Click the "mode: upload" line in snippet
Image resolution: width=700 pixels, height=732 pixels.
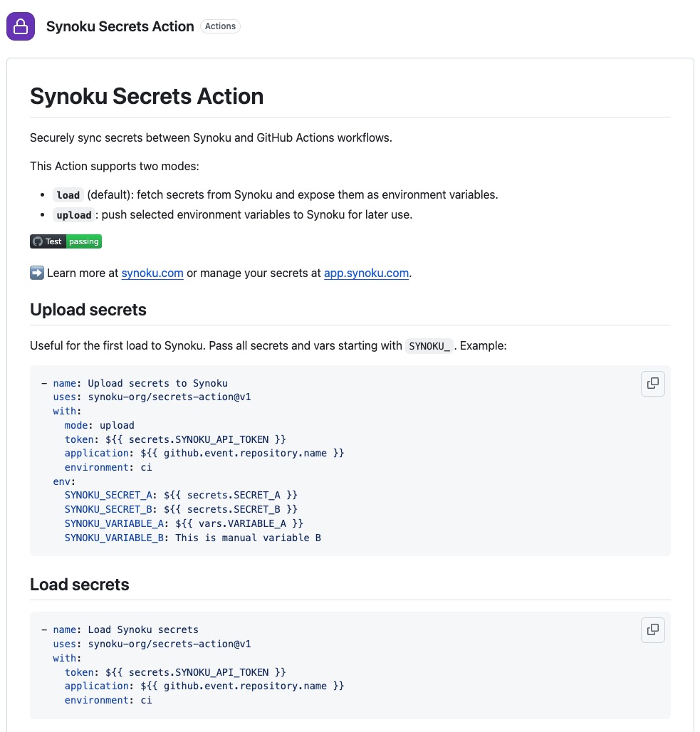tap(99, 425)
